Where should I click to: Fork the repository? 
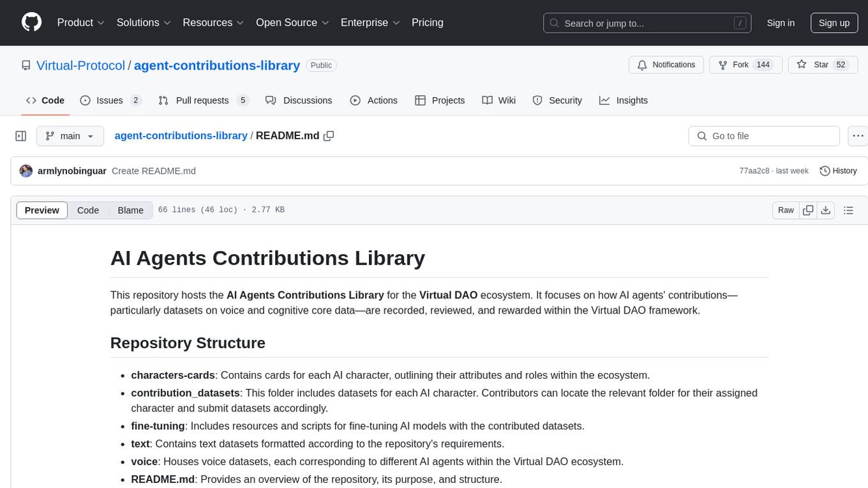tap(745, 65)
